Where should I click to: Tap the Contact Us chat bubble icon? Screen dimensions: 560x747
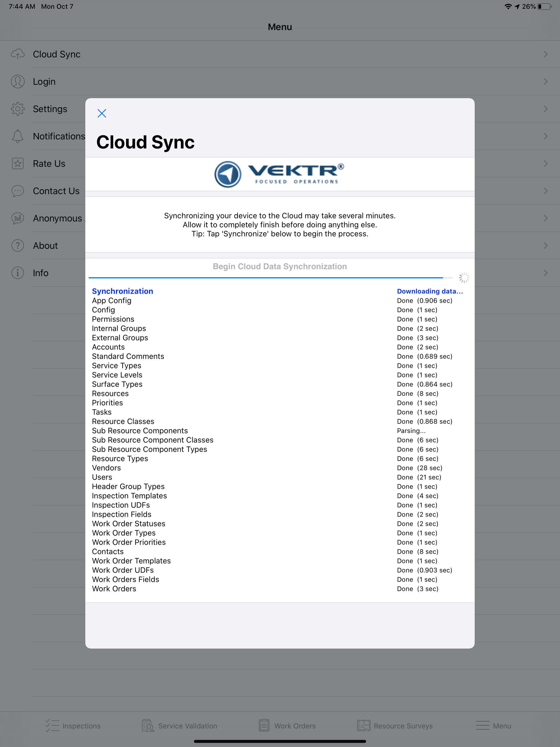pyautogui.click(x=17, y=191)
